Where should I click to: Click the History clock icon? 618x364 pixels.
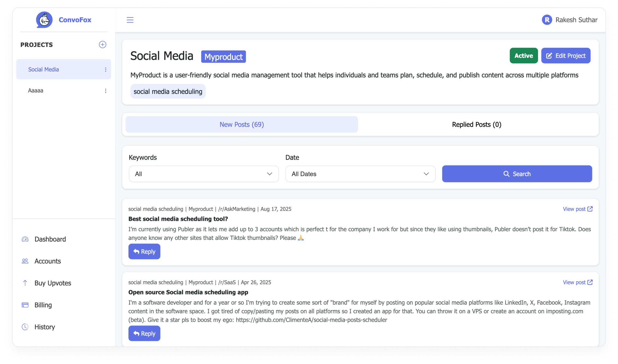pyautogui.click(x=25, y=327)
